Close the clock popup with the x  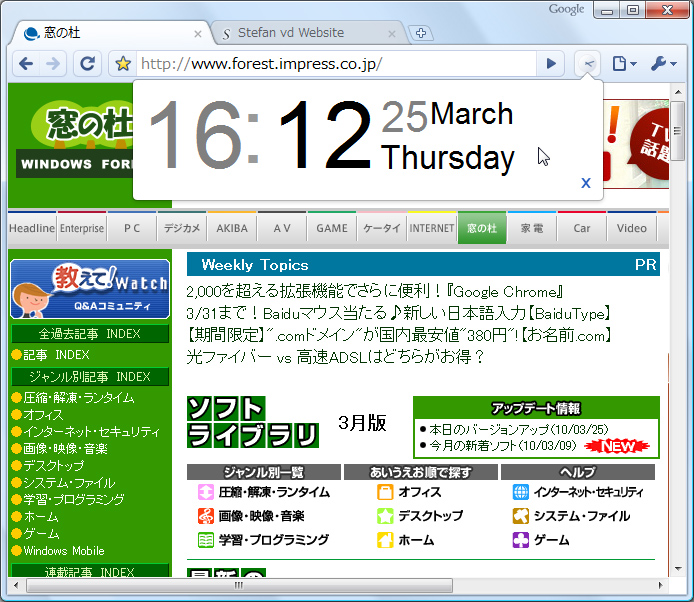(x=586, y=183)
